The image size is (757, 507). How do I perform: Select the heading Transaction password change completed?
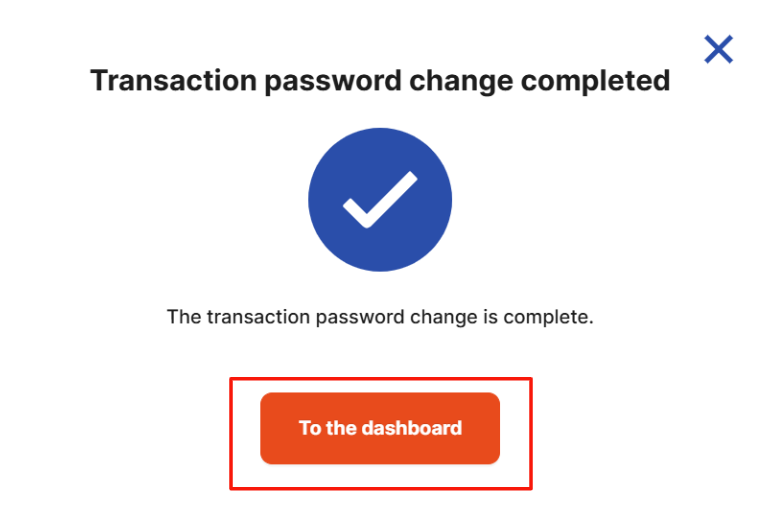pos(380,81)
